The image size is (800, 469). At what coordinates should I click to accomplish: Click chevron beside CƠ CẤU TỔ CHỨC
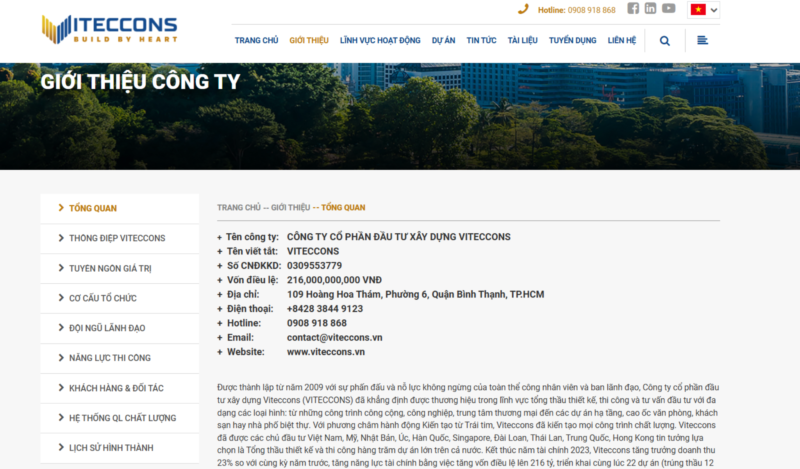pyautogui.click(x=61, y=298)
